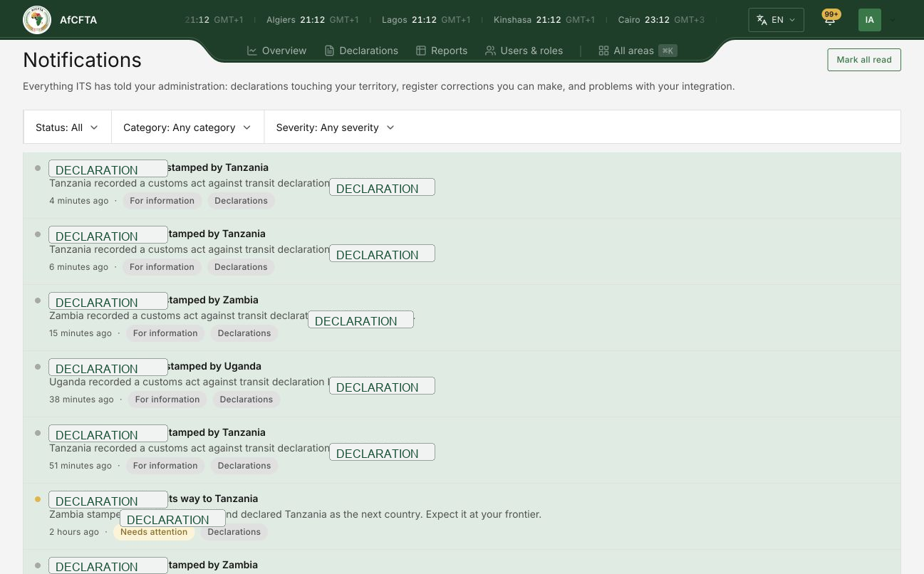
Task: Click yellow dot on 2 hours ago notification
Action: click(38, 499)
